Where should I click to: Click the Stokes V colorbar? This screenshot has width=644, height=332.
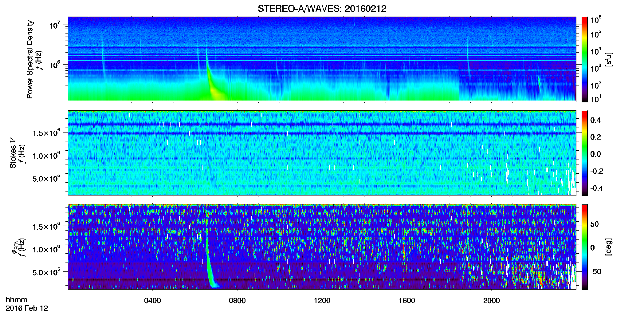(585, 153)
